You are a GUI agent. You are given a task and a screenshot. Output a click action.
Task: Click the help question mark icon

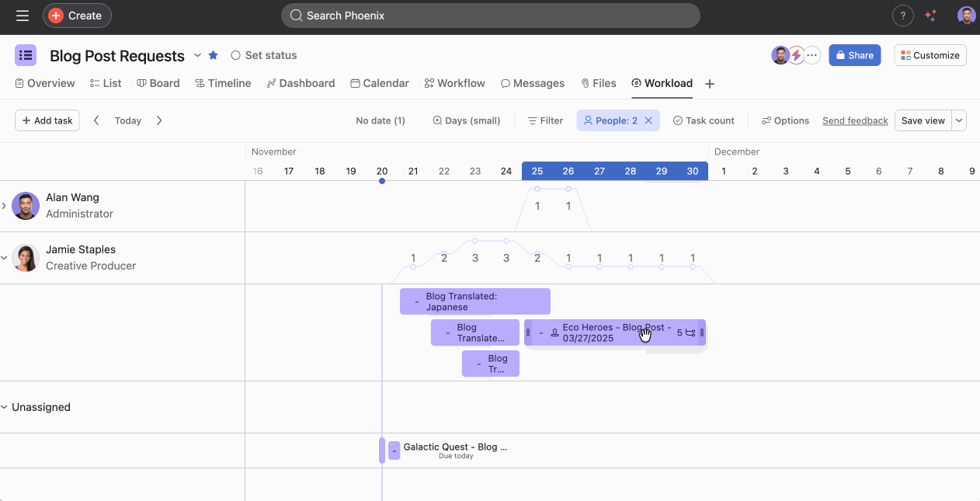[902, 16]
